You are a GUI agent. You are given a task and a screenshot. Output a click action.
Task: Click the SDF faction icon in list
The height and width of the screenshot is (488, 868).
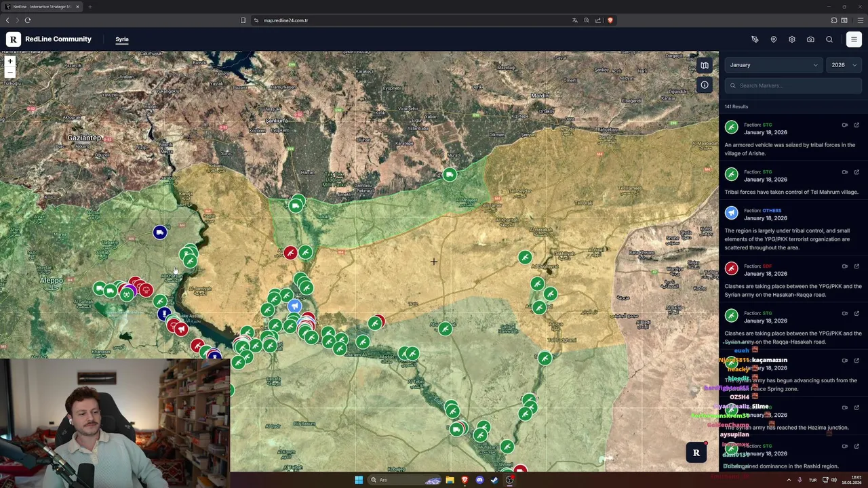coord(731,268)
